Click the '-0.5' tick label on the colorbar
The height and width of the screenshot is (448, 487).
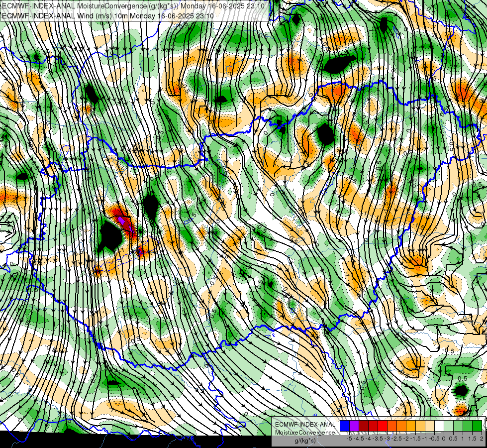(434, 439)
